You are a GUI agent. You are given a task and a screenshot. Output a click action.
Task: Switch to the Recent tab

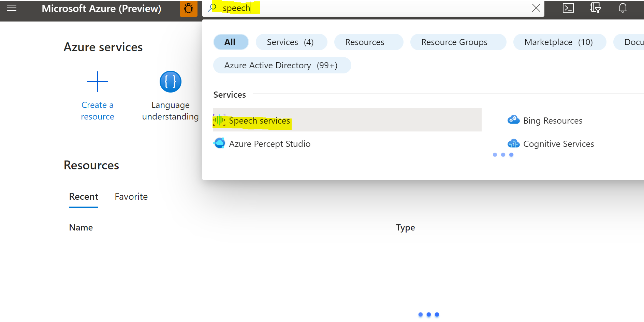pyautogui.click(x=84, y=197)
